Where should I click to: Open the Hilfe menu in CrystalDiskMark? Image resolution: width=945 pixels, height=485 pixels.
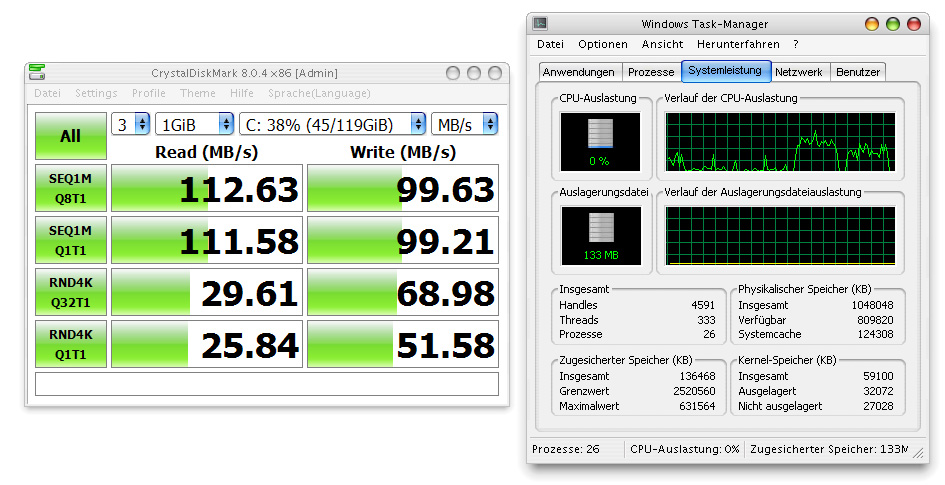241,93
